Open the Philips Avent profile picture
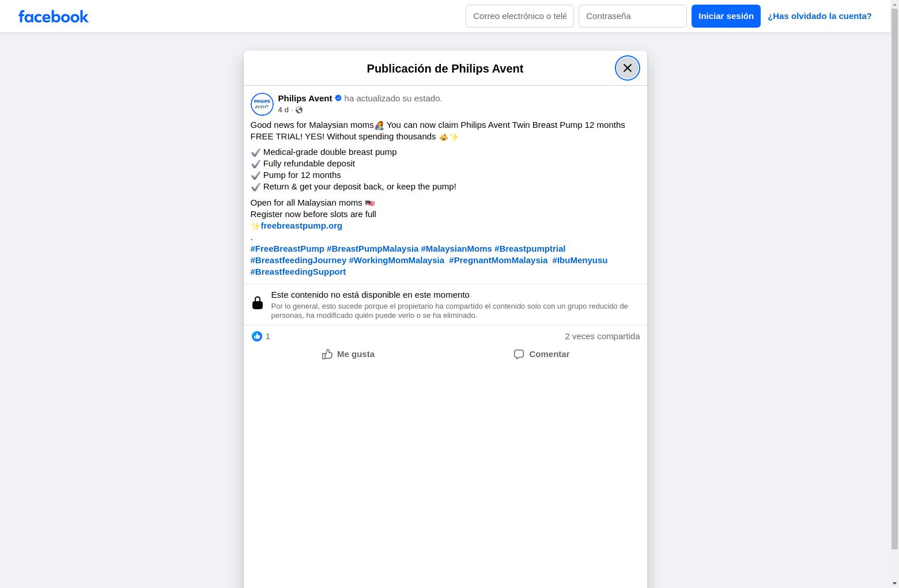 pos(262,104)
